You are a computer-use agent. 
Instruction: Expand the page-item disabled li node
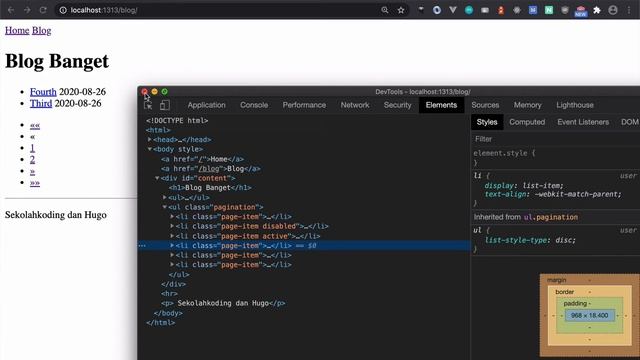[x=172, y=226]
